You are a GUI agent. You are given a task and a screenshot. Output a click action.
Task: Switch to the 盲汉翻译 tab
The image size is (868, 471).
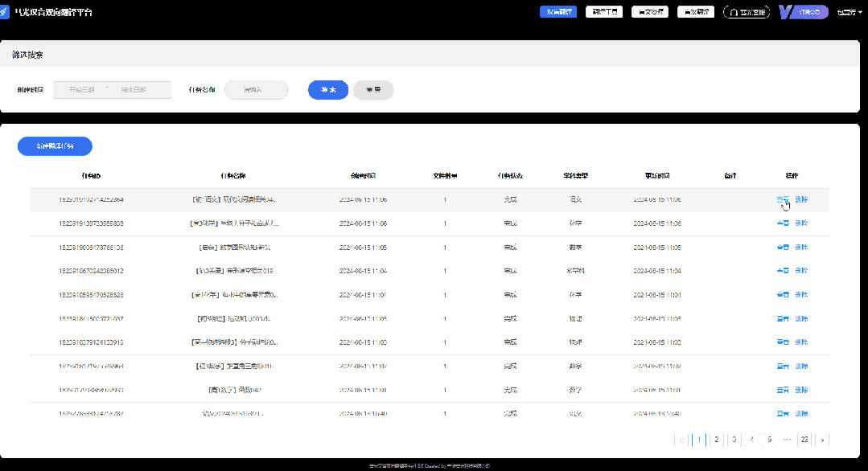pos(696,11)
